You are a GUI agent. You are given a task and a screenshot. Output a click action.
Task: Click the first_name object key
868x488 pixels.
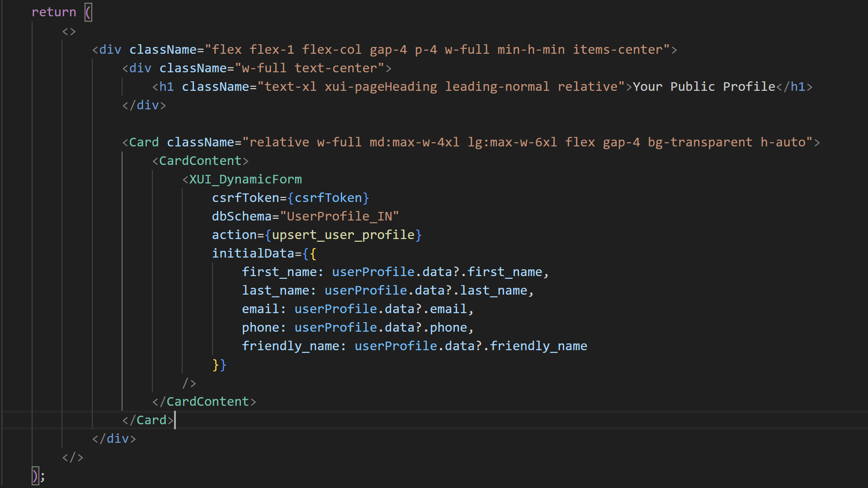coord(279,272)
